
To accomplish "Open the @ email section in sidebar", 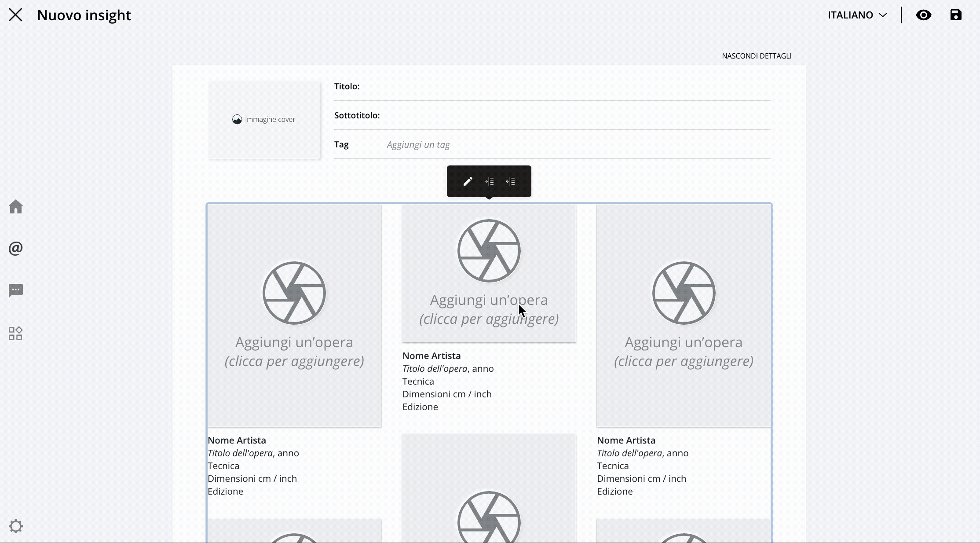I will click(x=16, y=249).
